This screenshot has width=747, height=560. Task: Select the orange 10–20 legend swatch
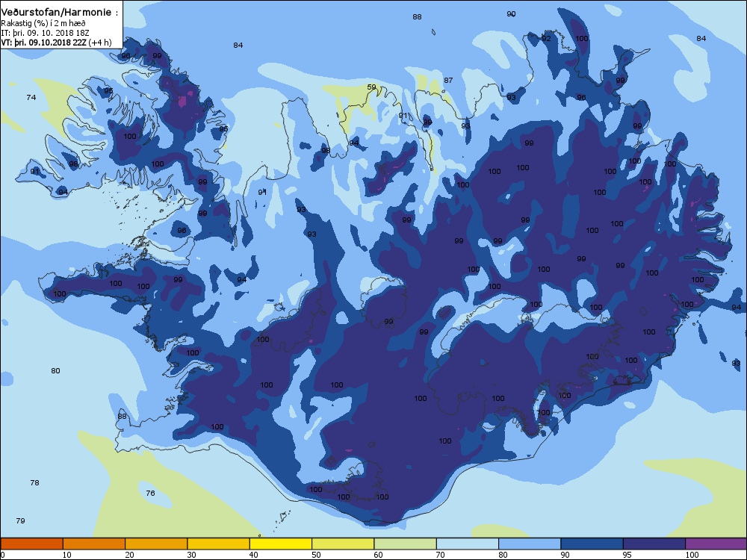(x=94, y=544)
